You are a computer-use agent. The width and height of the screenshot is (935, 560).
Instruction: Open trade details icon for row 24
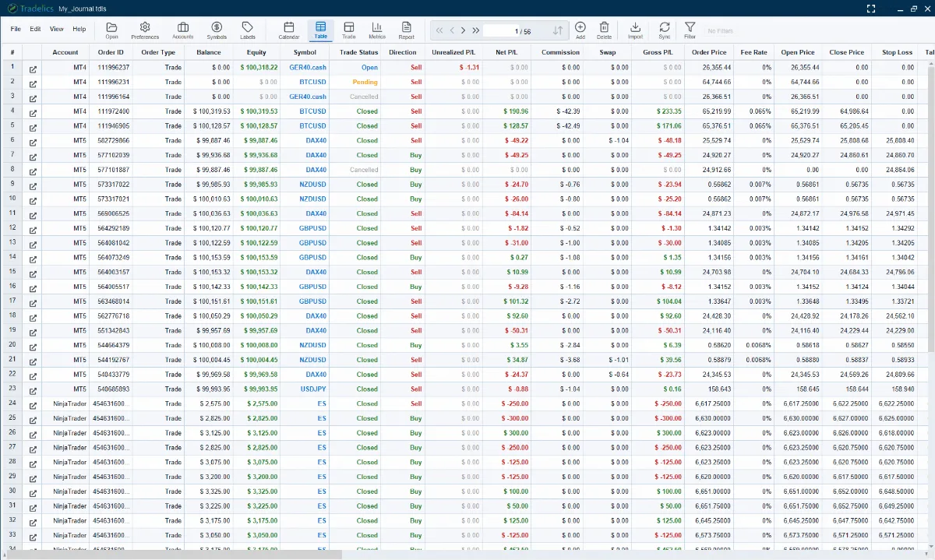[x=33, y=404]
